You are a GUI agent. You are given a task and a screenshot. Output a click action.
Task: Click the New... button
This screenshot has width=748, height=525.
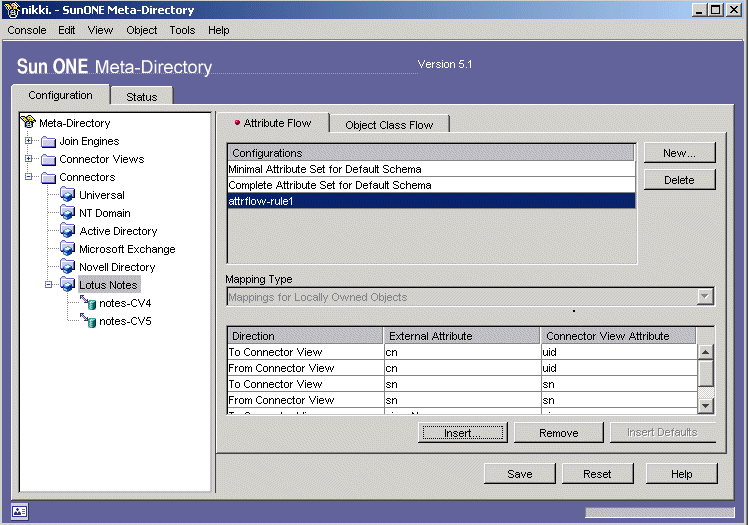679,153
